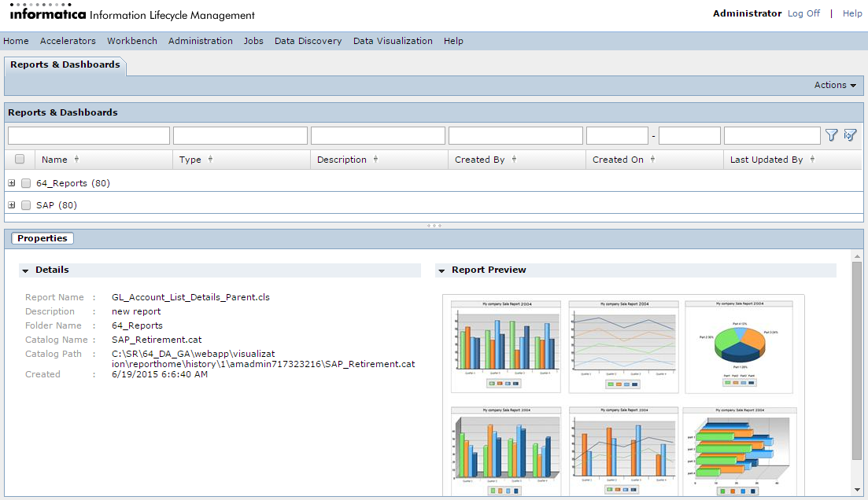This screenshot has height=500, width=868.
Task: Expand the 64_Reports folder tree node
Action: click(x=12, y=183)
